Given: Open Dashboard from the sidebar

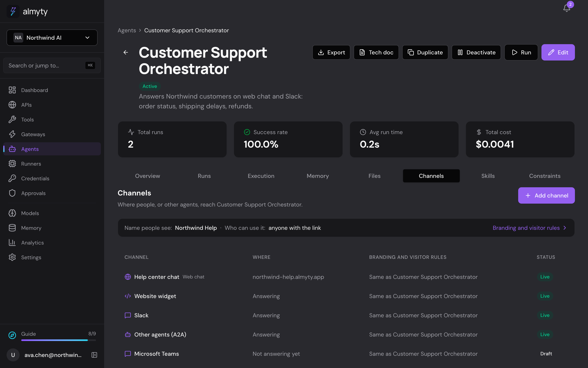Looking at the screenshot, I should (52, 90).
